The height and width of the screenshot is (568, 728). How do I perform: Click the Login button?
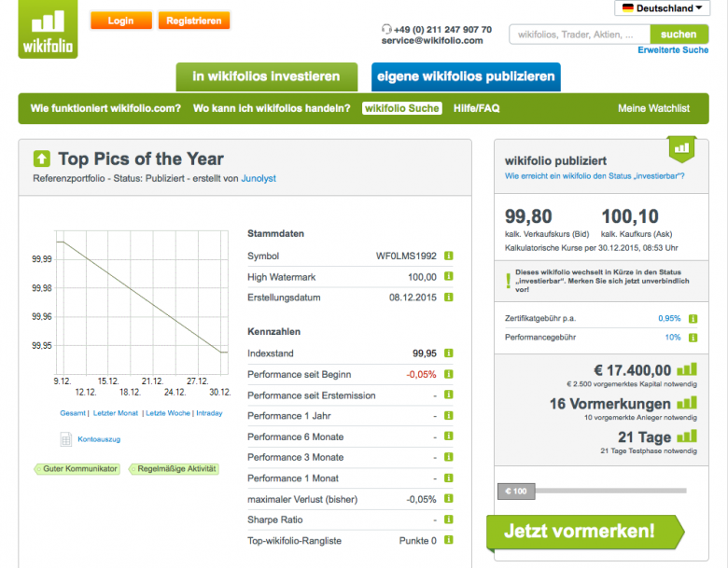click(x=120, y=21)
